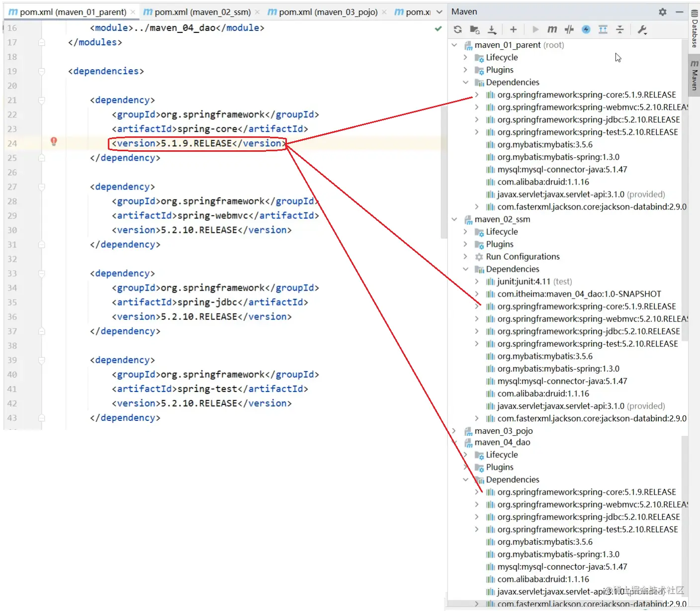Switch to pom.xml (maven_02_ssm) tab
Image resolution: width=700 pixels, height=611 pixels.
click(197, 11)
